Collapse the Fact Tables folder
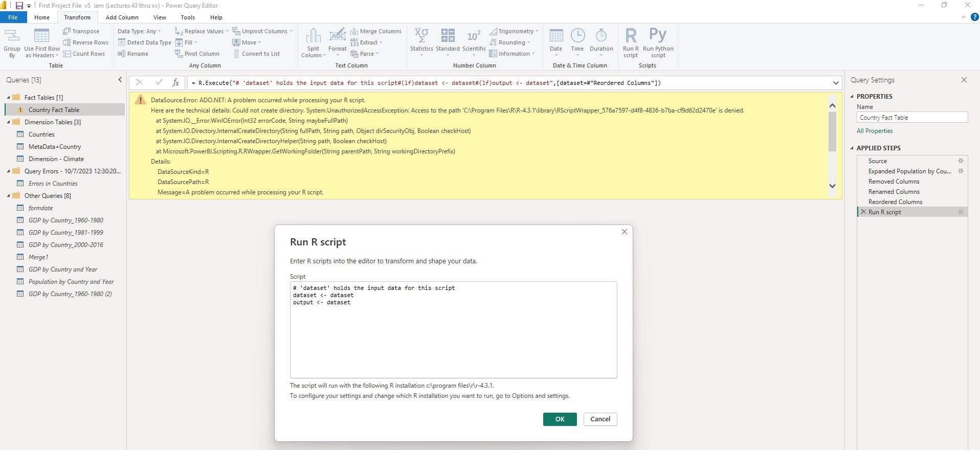This screenshot has width=980, height=450. (x=8, y=97)
